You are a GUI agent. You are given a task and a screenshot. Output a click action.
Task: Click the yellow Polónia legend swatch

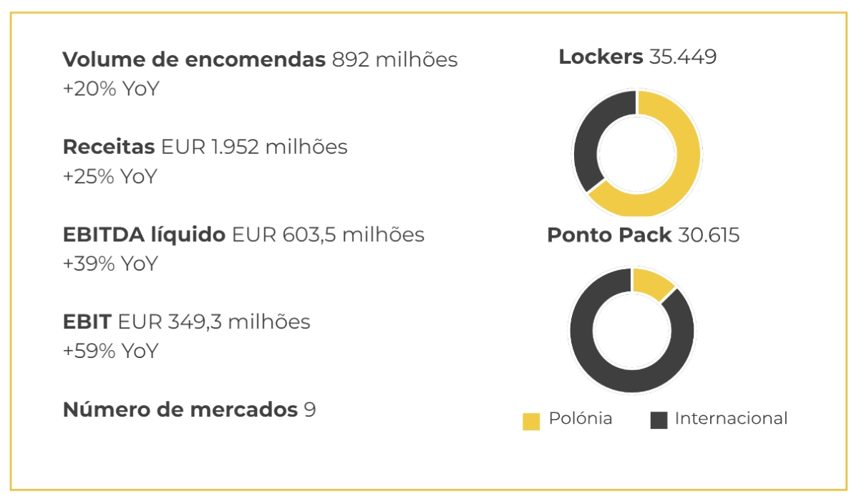531,421
